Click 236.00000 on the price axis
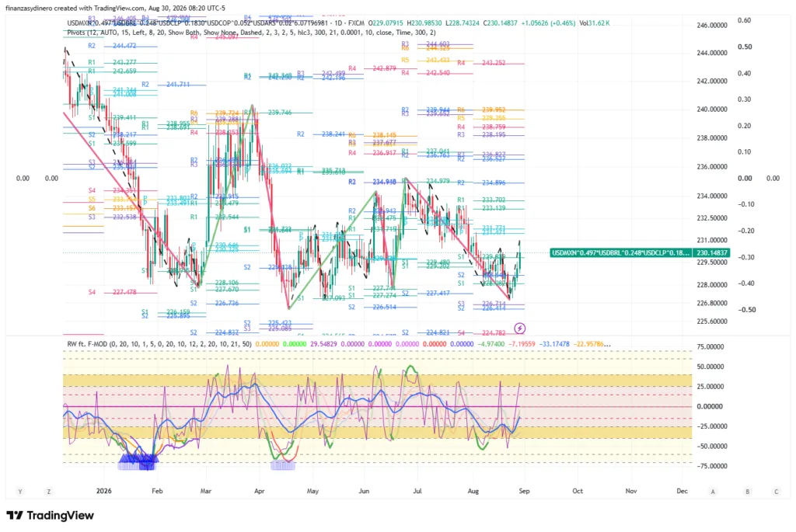796x532 pixels. click(x=712, y=166)
